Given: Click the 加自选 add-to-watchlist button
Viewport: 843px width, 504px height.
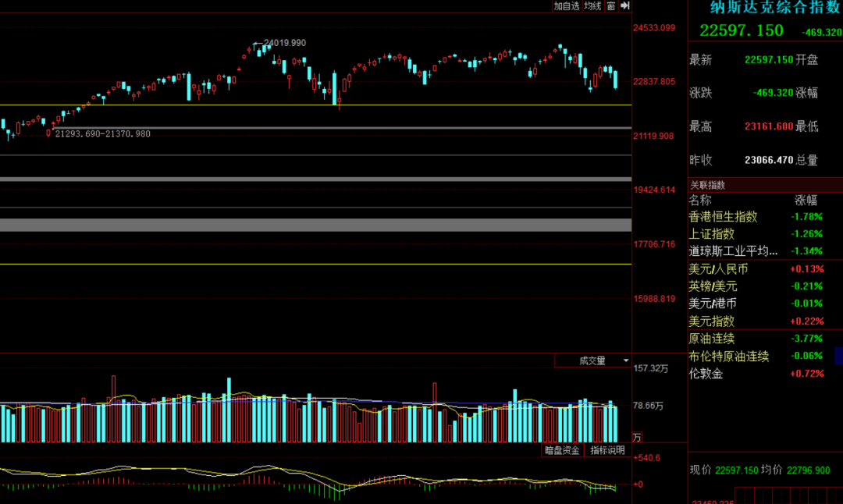Looking at the screenshot, I should tap(567, 6).
